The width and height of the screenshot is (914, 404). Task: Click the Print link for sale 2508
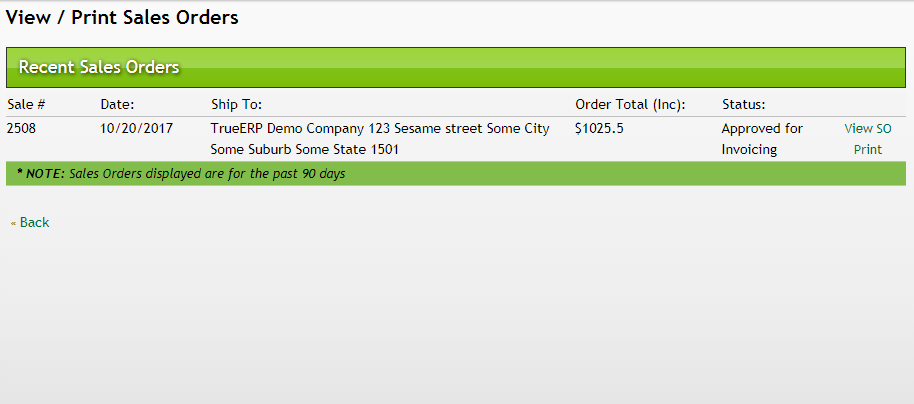tap(867, 150)
